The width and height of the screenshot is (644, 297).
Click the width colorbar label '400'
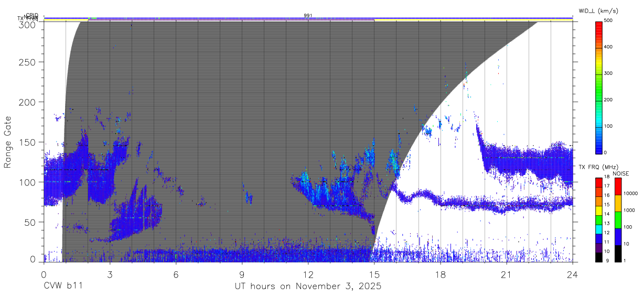(x=609, y=47)
